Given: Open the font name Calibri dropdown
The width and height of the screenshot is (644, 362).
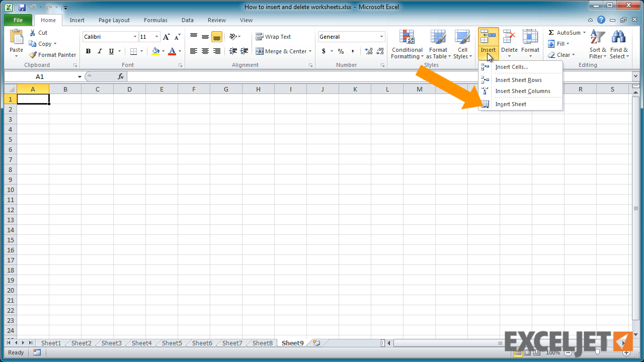Looking at the screenshot, I should [x=135, y=37].
